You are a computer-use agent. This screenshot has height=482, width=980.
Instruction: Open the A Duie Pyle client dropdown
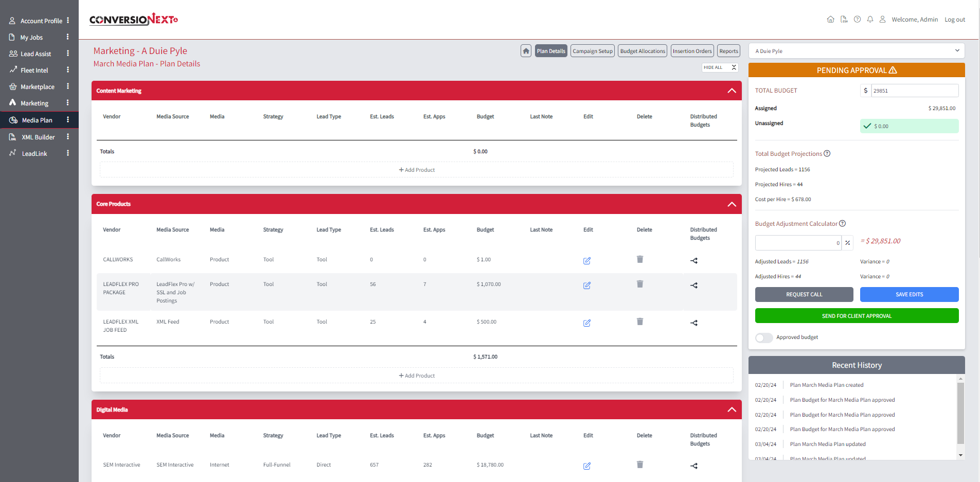click(857, 51)
